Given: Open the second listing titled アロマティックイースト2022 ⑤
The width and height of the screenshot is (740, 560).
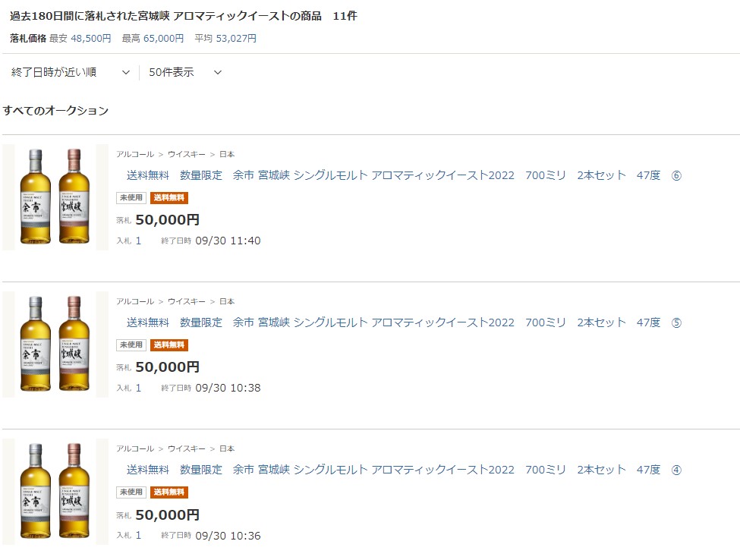Looking at the screenshot, I should click(404, 322).
